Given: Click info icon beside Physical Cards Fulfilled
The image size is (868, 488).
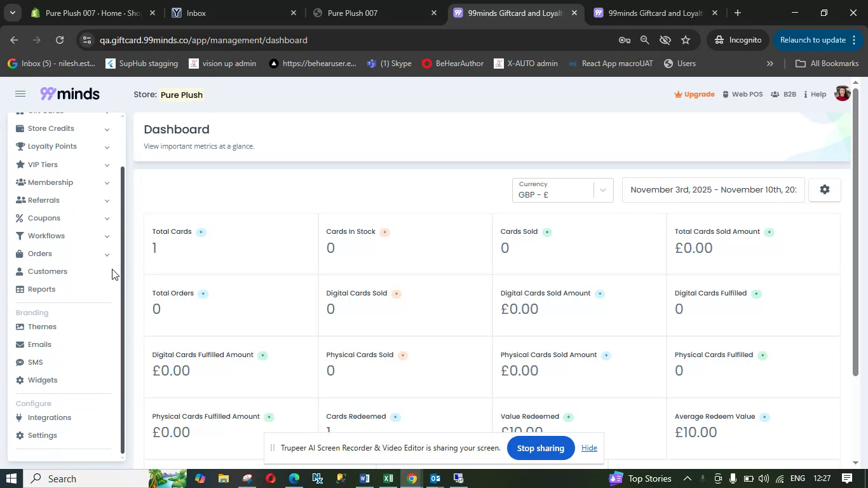Looking at the screenshot, I should click(763, 355).
